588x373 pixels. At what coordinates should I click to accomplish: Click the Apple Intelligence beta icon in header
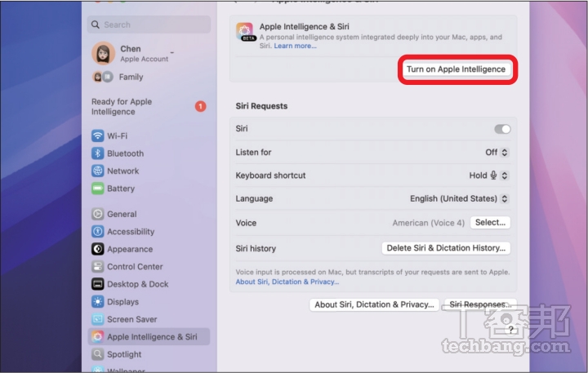pyautogui.click(x=245, y=32)
